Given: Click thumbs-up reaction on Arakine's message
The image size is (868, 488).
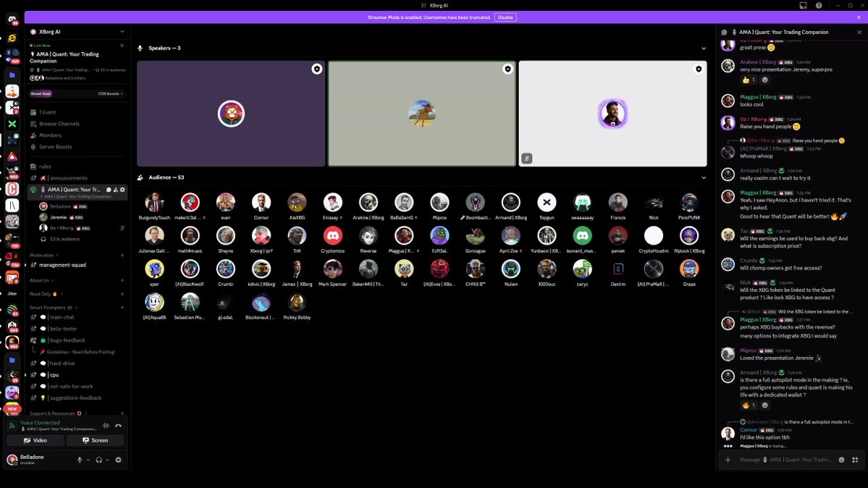Looking at the screenshot, I should (x=749, y=80).
